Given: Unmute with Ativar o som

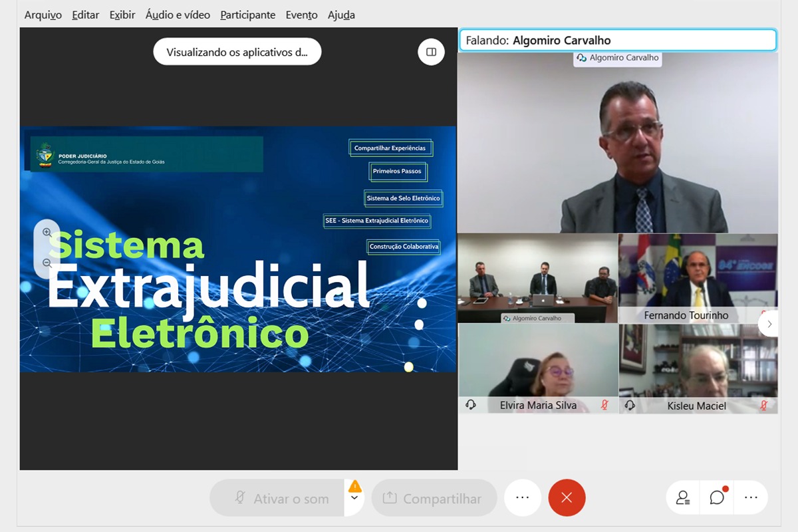Looking at the screenshot, I should click(278, 498).
